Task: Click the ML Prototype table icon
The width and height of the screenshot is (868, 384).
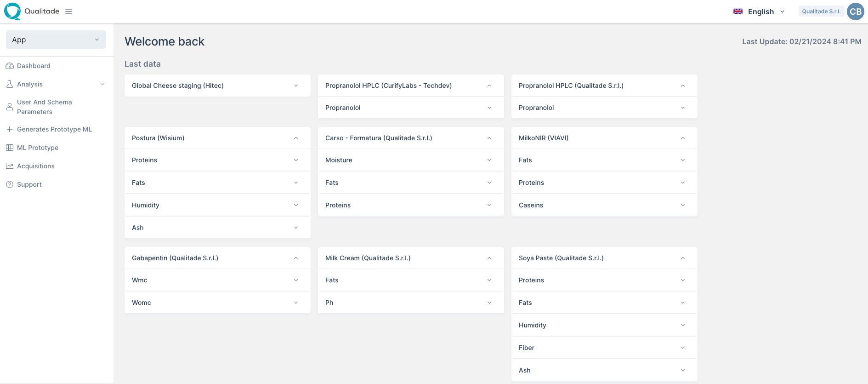Action: (10, 148)
